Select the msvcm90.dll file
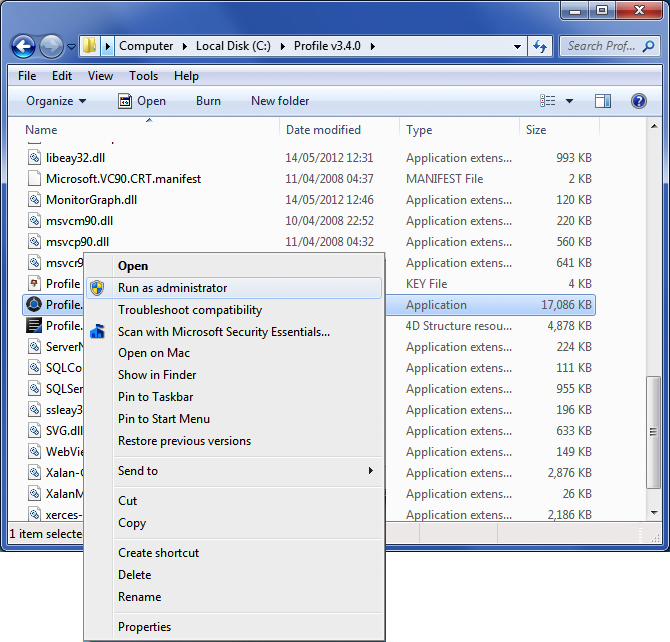The height and width of the screenshot is (642, 670). point(79,221)
